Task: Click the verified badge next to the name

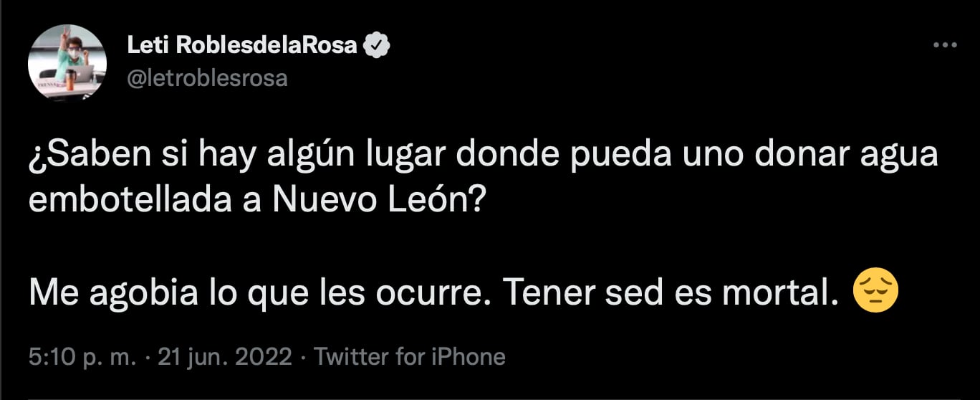Action: point(377,47)
